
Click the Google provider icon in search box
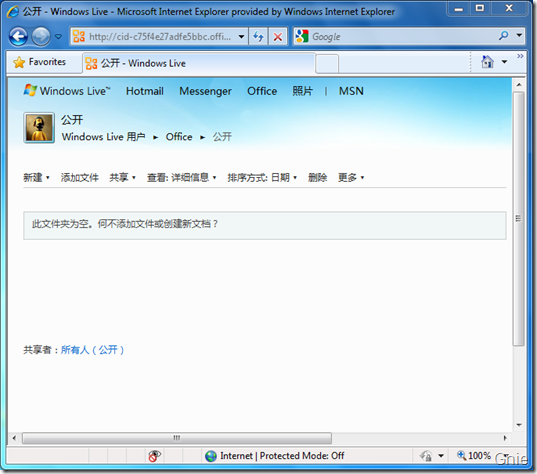coord(302,36)
